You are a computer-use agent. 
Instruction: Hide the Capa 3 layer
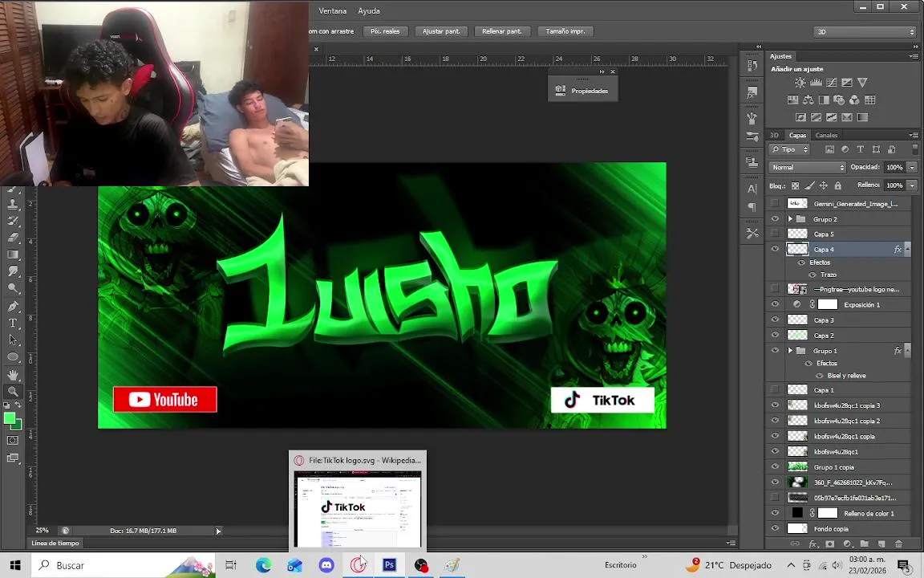(775, 320)
